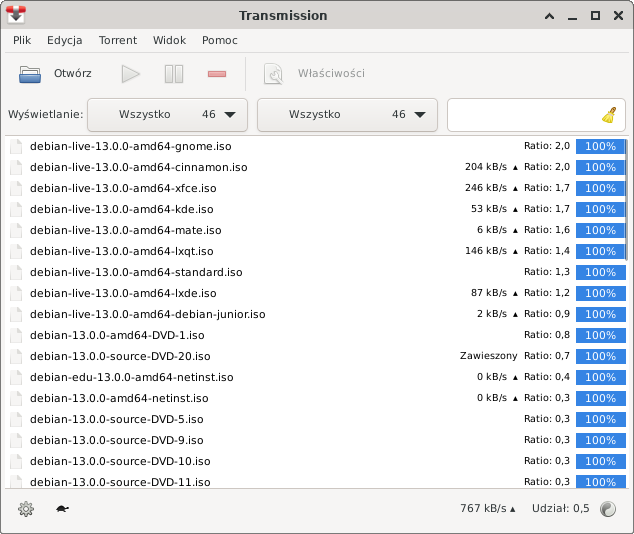Click the Open torrent folder icon

coord(30,74)
